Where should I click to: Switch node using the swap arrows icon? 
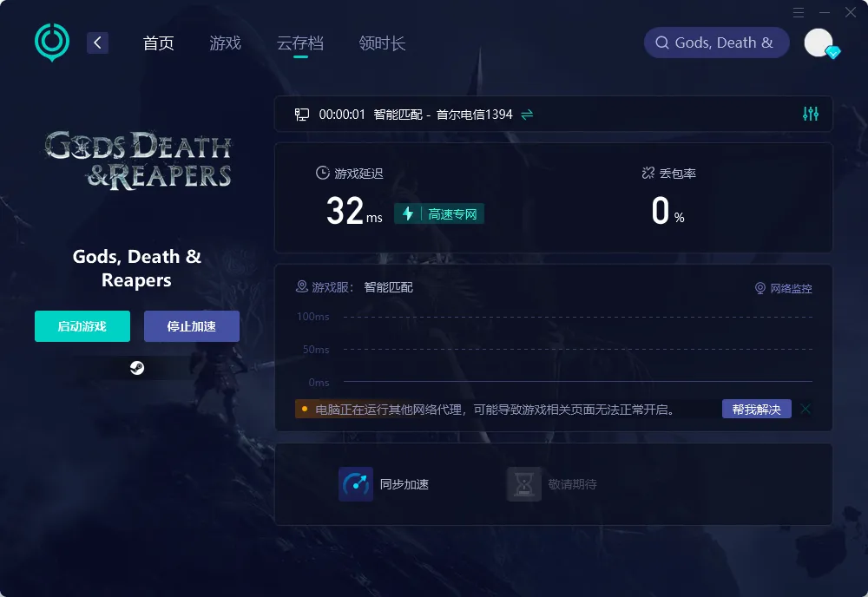(x=527, y=115)
